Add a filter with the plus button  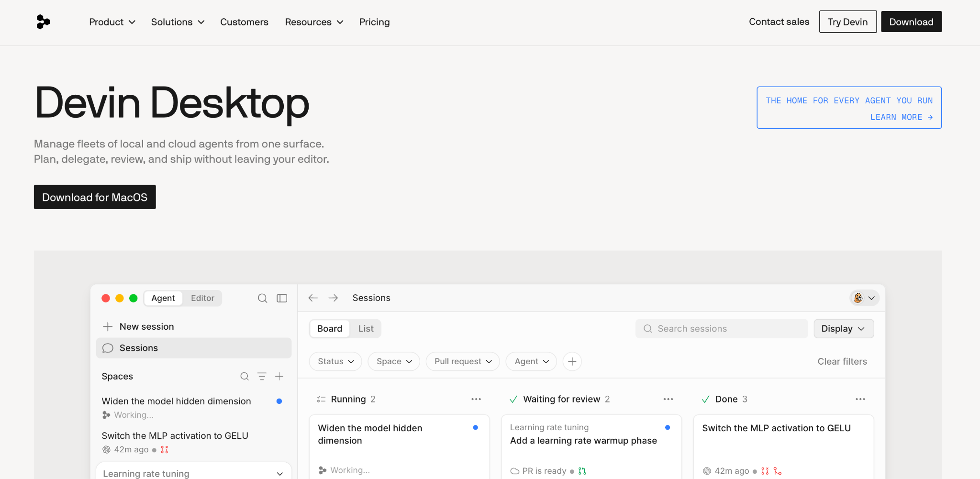[572, 361]
